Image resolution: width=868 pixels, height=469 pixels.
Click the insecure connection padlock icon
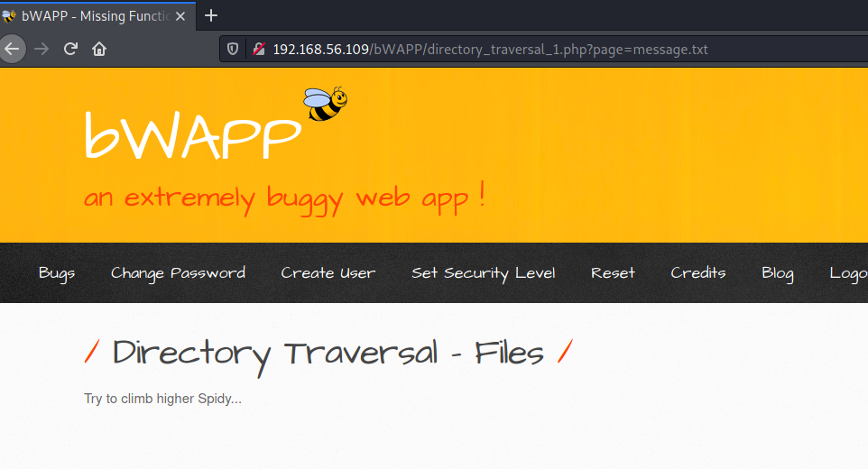click(x=259, y=50)
